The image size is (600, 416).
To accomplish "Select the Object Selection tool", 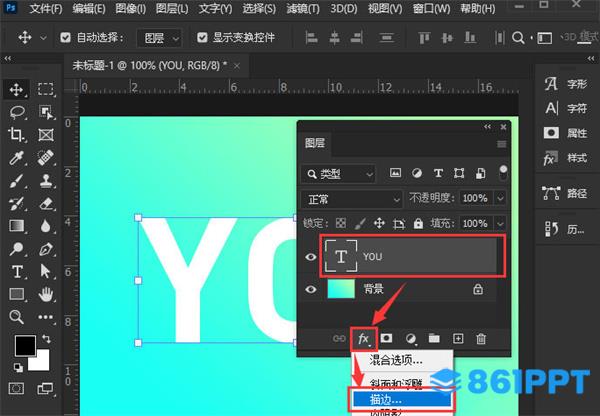I will click(46, 113).
